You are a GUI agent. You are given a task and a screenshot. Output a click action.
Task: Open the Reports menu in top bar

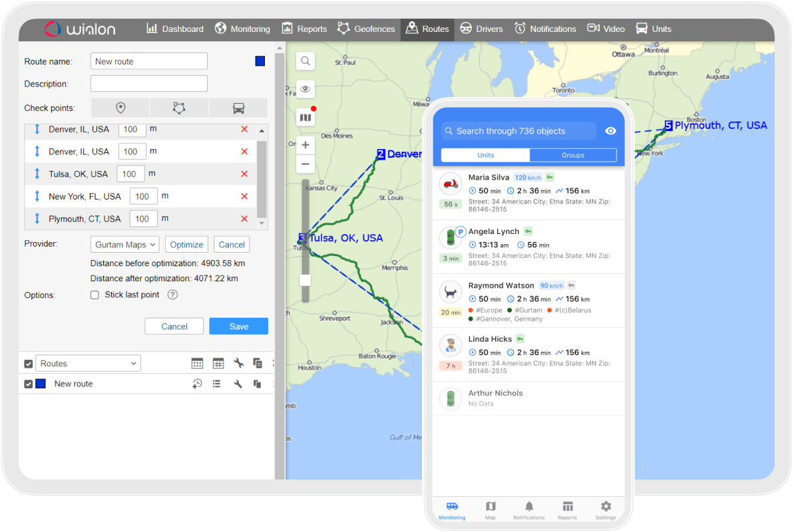304,29
